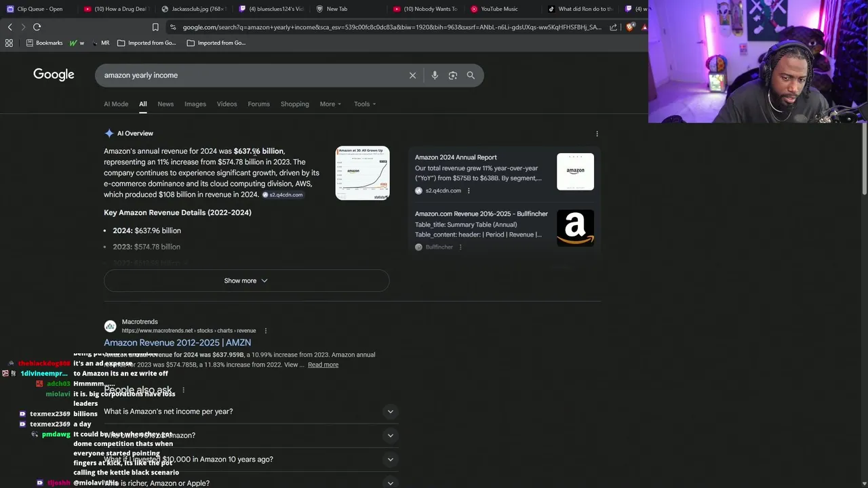868x488 pixels.
Task: Open three-dot menu beside s2.q4cdn.com source
Action: pos(469,190)
